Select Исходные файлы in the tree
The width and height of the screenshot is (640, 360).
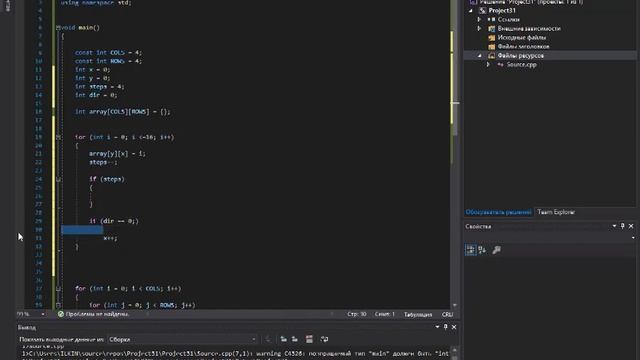pyautogui.click(x=522, y=38)
